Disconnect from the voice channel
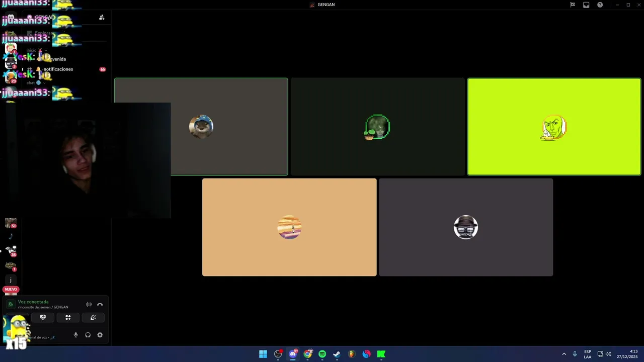644x362 pixels. (x=100, y=304)
